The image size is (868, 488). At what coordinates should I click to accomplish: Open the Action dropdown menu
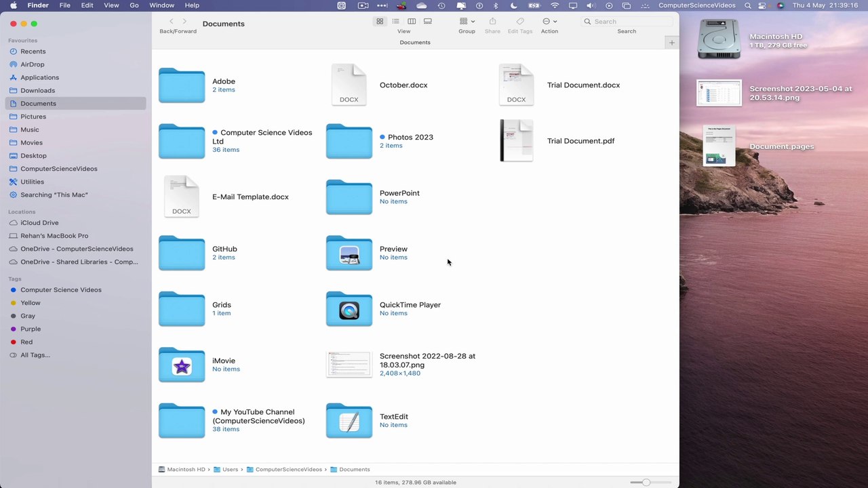(549, 22)
